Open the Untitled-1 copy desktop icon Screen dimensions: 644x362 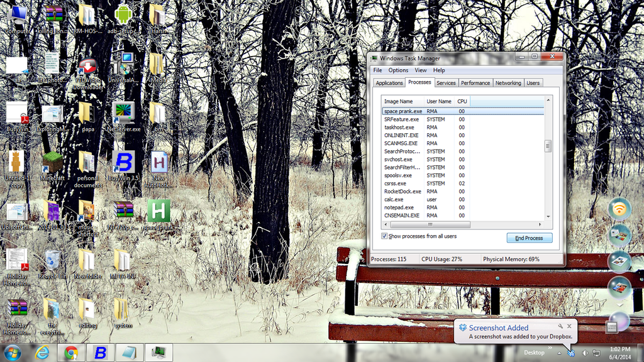[17, 169]
